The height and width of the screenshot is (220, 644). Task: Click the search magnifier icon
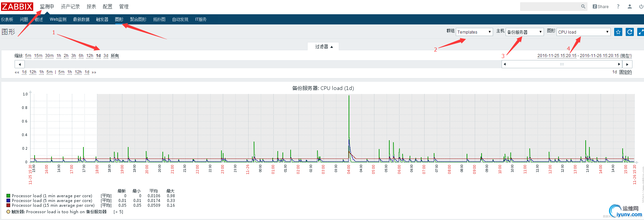click(583, 6)
